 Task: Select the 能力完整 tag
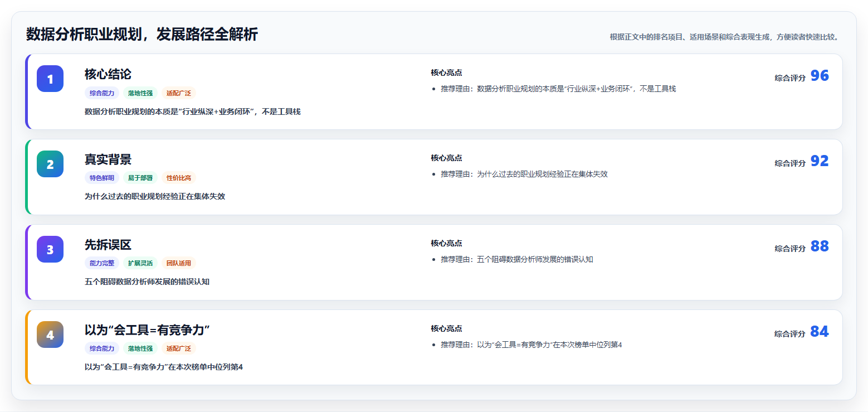(x=102, y=263)
